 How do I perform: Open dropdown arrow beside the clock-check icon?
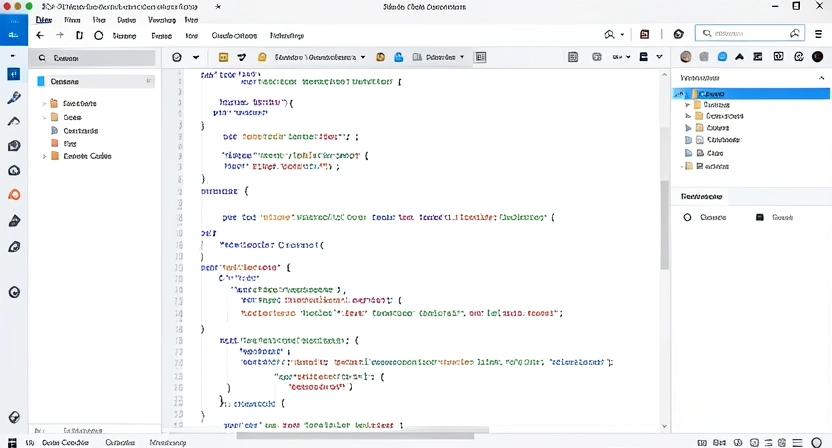(196, 57)
